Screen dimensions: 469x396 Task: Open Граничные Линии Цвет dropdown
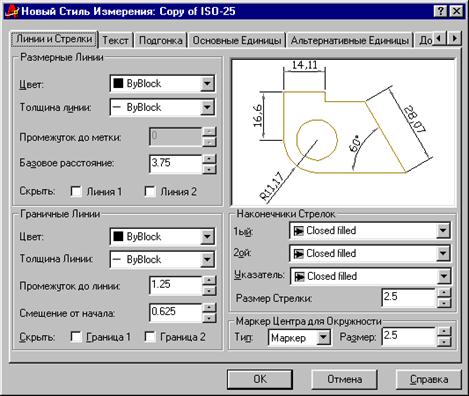pos(162,237)
